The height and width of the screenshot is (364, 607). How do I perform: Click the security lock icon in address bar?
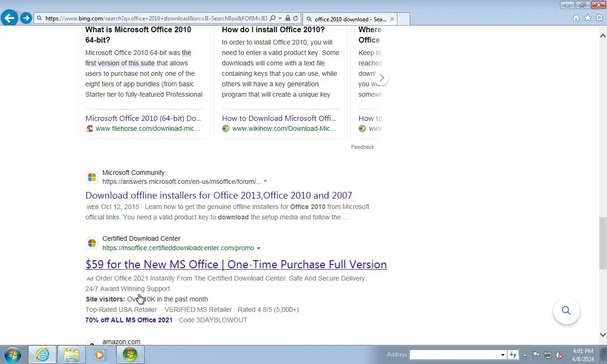pos(288,18)
